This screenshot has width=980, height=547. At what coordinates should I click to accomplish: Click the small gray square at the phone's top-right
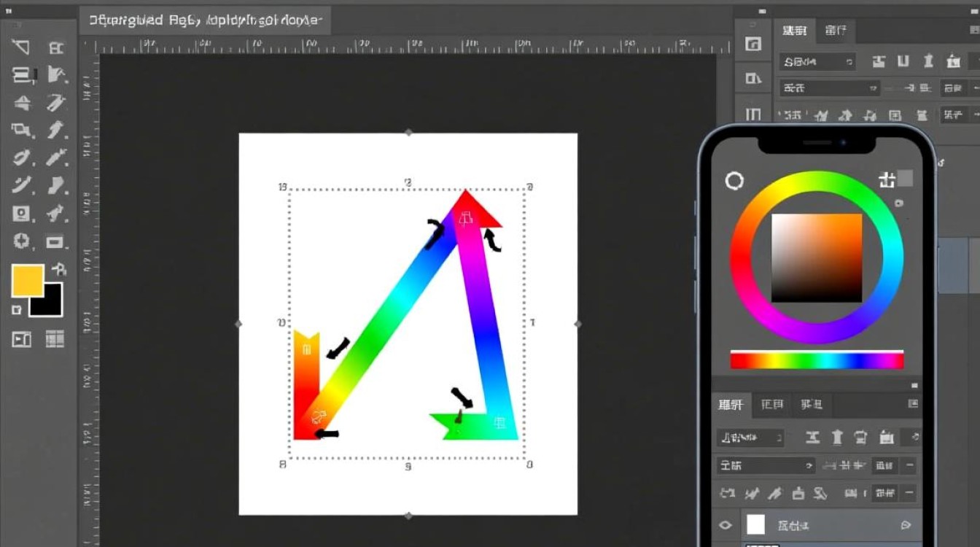point(905,178)
